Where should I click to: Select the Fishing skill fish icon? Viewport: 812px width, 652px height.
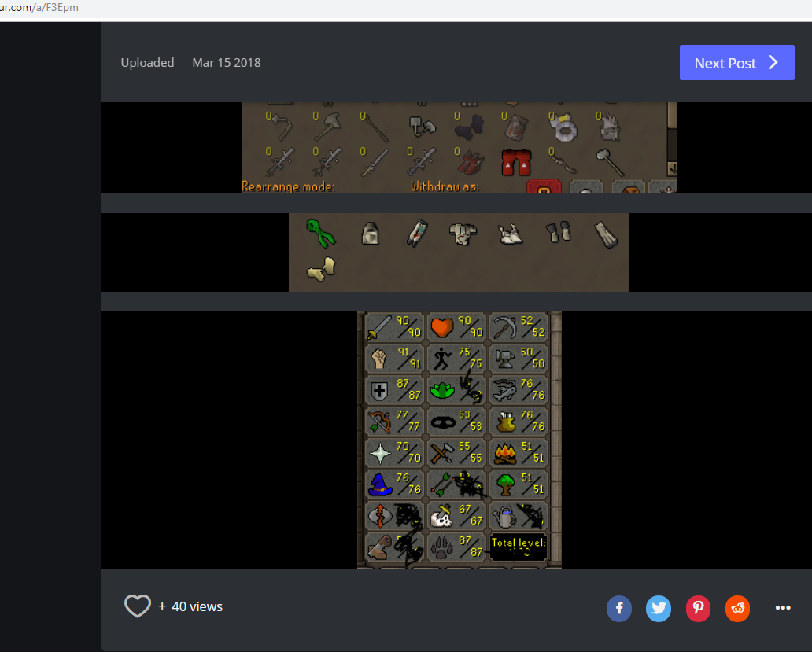[504, 391]
